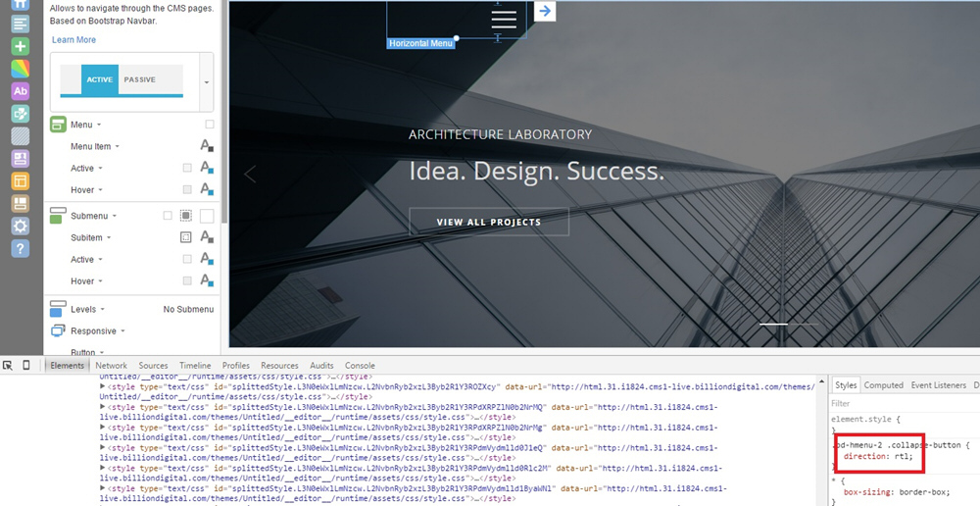The height and width of the screenshot is (506, 980).
Task: Open the purple Ab typography icon
Action: point(20,91)
